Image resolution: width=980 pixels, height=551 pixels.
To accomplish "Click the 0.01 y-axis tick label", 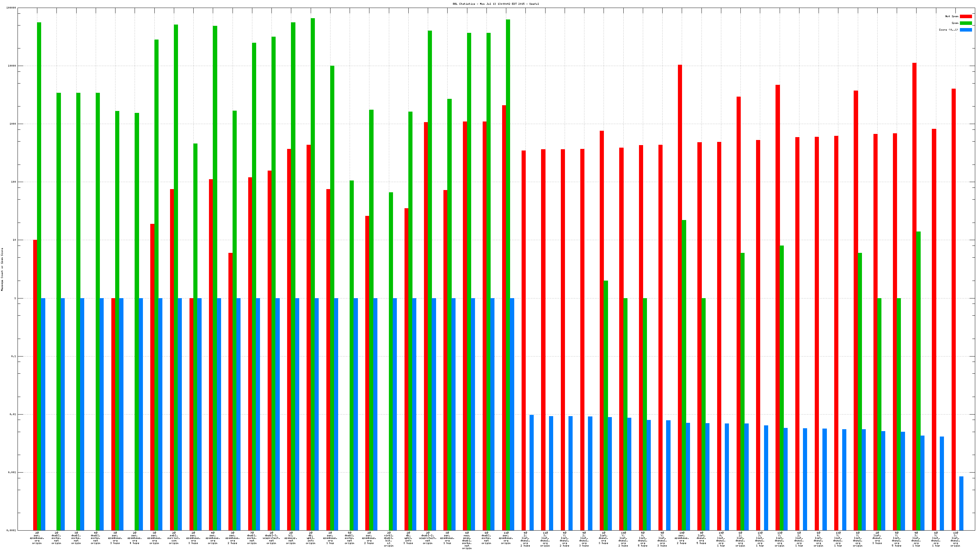I will coord(12,414).
